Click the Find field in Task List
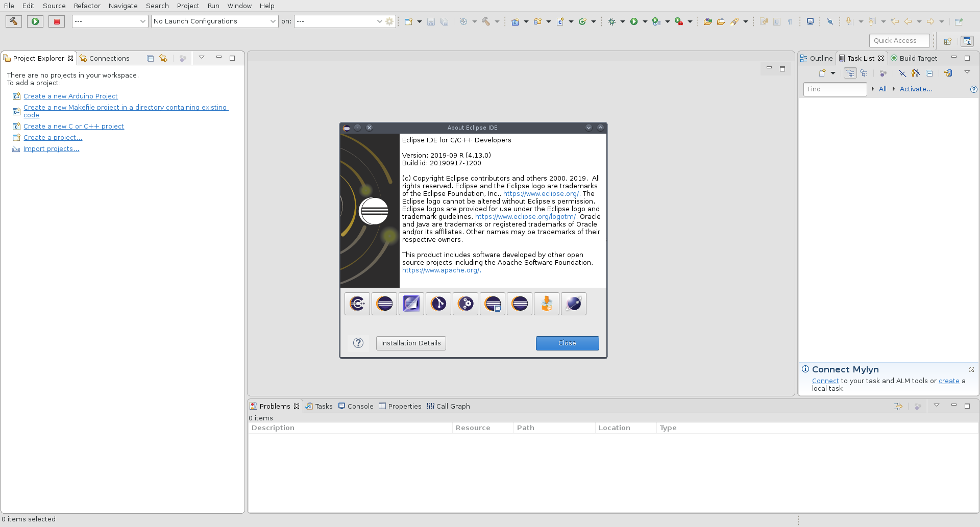 (x=835, y=89)
